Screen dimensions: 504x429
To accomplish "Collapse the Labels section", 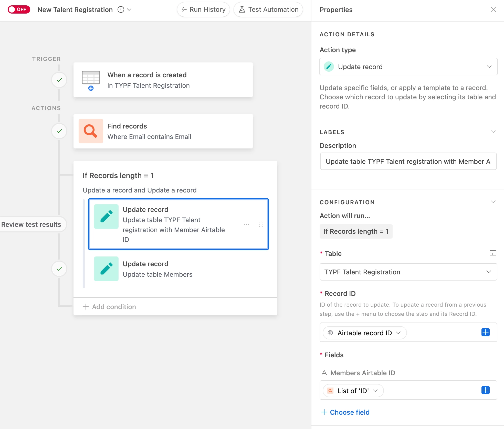I will click(493, 132).
